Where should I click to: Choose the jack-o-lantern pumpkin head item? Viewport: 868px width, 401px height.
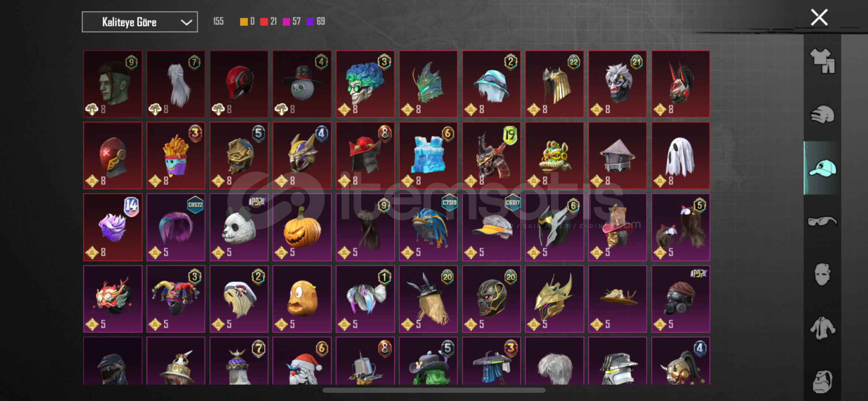pyautogui.click(x=302, y=227)
